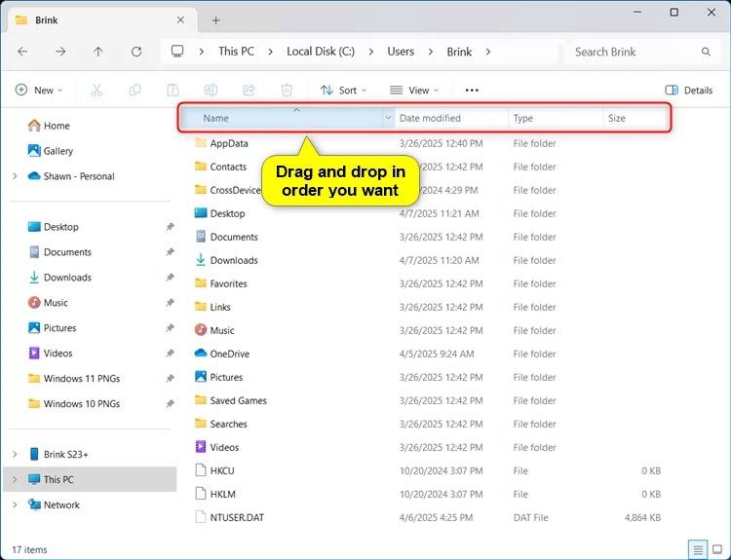
Task: Click the Cut scissors icon
Action: tap(96, 91)
